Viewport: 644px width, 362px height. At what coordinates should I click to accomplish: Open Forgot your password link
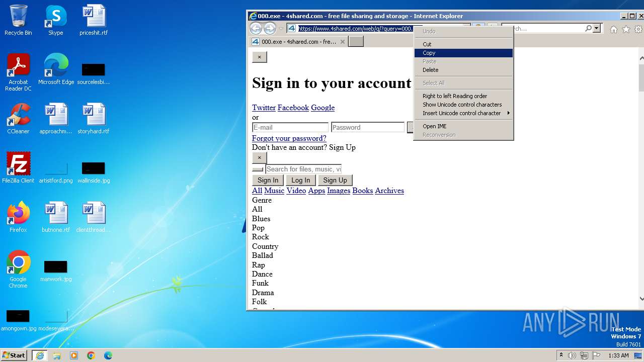tap(289, 138)
